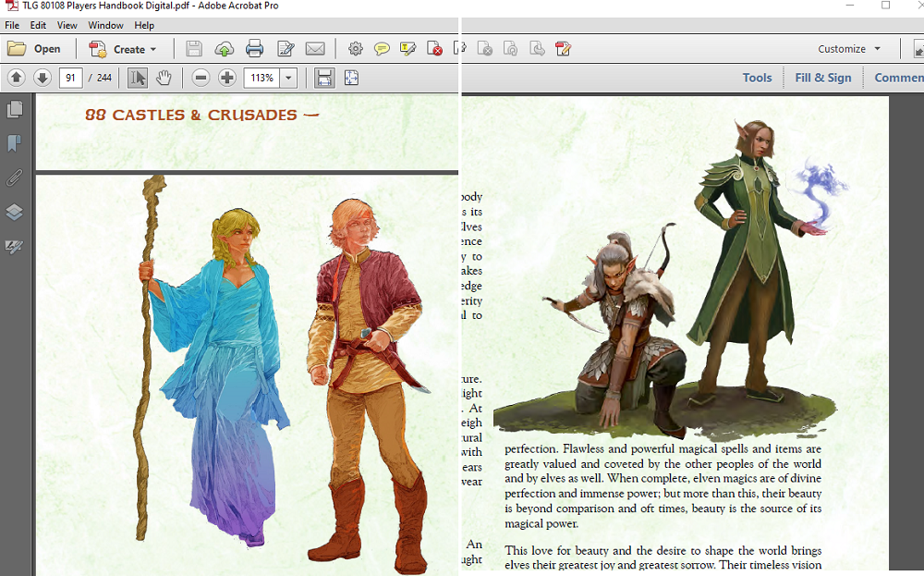
Task: Click the greyed rotate page icon
Action: click(x=510, y=49)
